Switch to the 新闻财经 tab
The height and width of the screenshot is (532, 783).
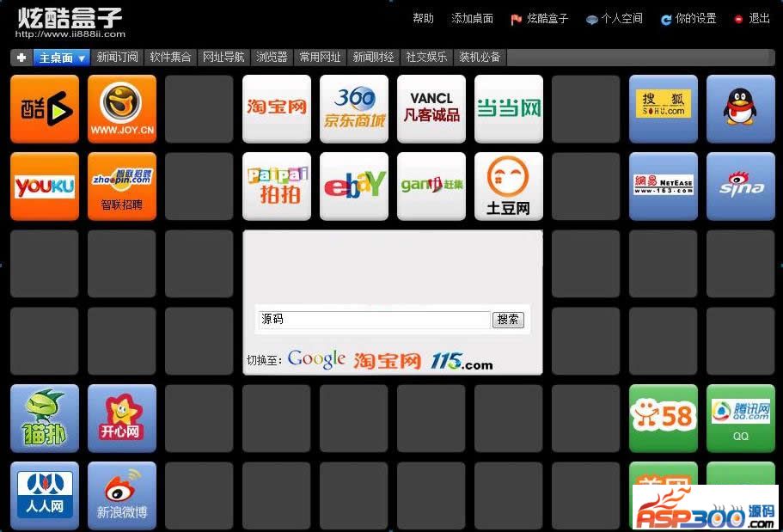[x=373, y=58]
